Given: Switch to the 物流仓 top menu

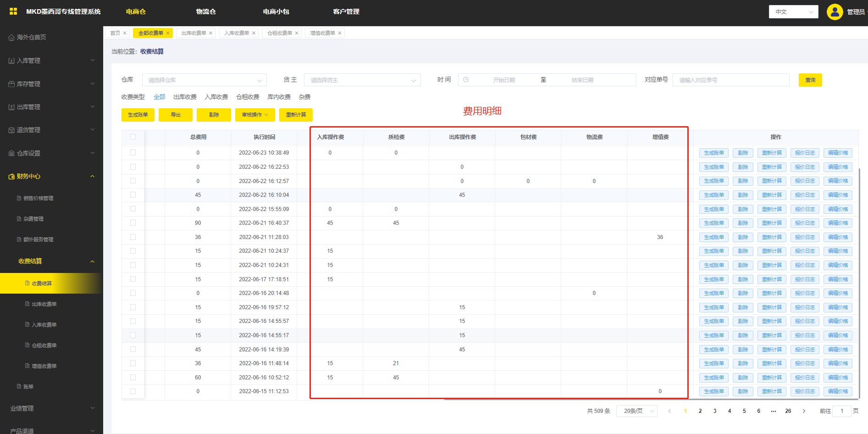Looking at the screenshot, I should [x=206, y=11].
